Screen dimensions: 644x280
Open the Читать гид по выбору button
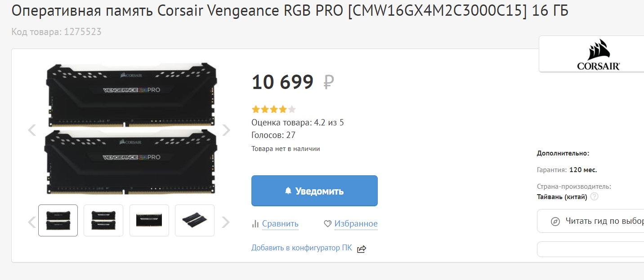(590, 221)
